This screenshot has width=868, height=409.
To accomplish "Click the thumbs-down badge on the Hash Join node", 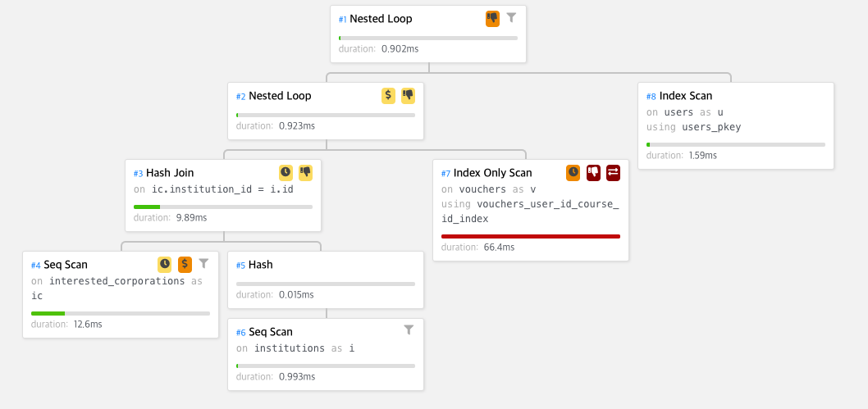I will click(305, 172).
